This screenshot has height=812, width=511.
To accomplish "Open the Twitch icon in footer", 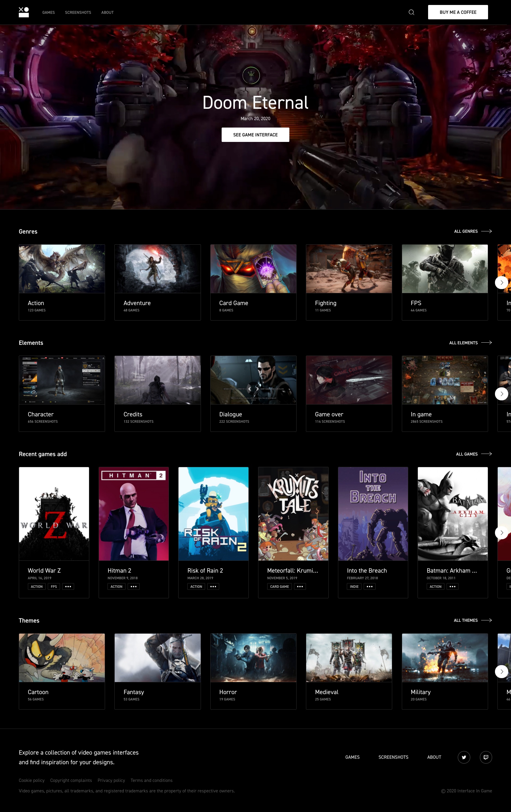I will tap(486, 757).
